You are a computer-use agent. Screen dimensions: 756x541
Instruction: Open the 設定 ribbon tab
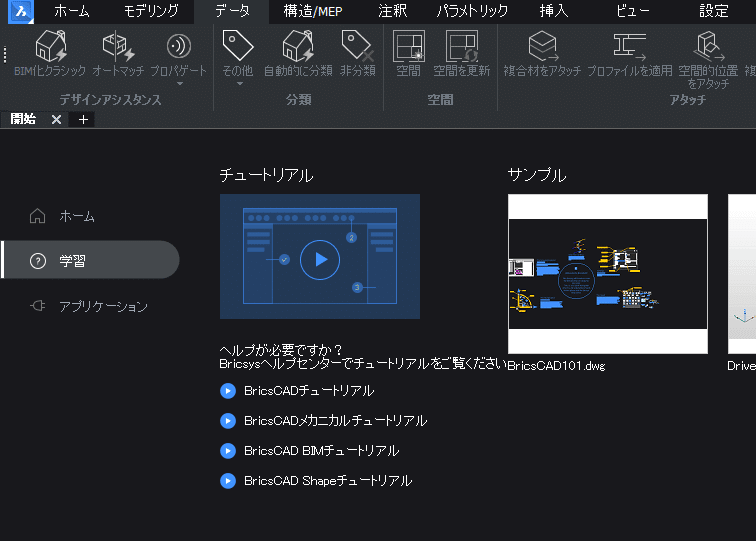point(714,11)
